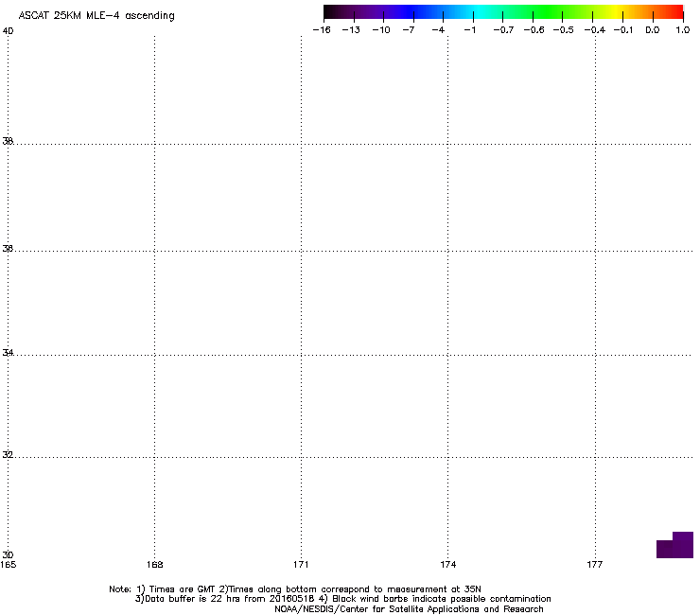Click the larger purple data cell
The width and height of the screenshot is (700, 615).
click(683, 544)
